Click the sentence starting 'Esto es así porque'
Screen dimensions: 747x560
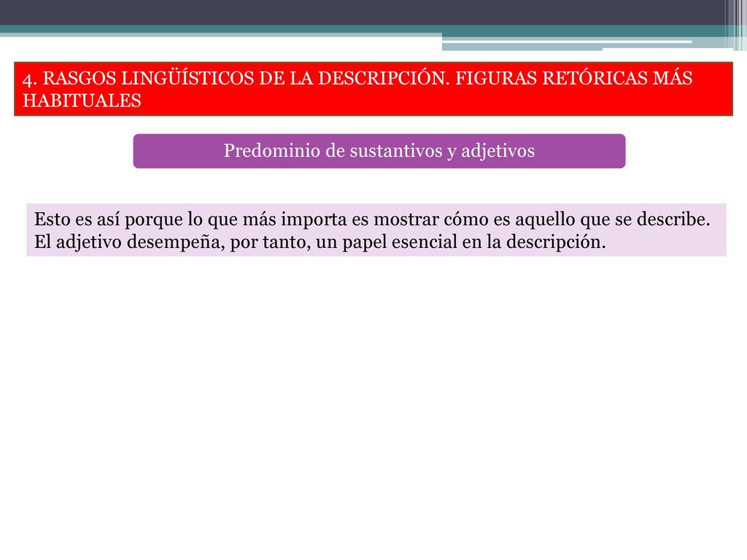point(372,219)
